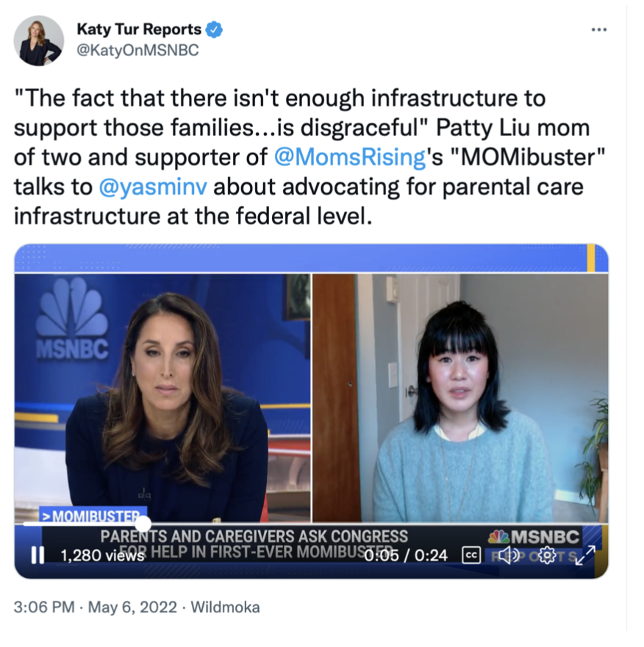
Task: Open Katy Tur Reports profile picture
Action: pos(39,40)
